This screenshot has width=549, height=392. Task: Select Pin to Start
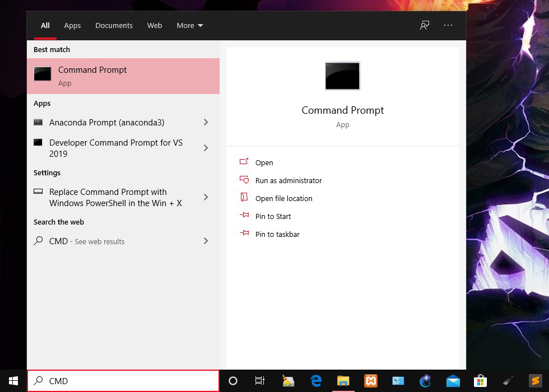[x=273, y=216]
